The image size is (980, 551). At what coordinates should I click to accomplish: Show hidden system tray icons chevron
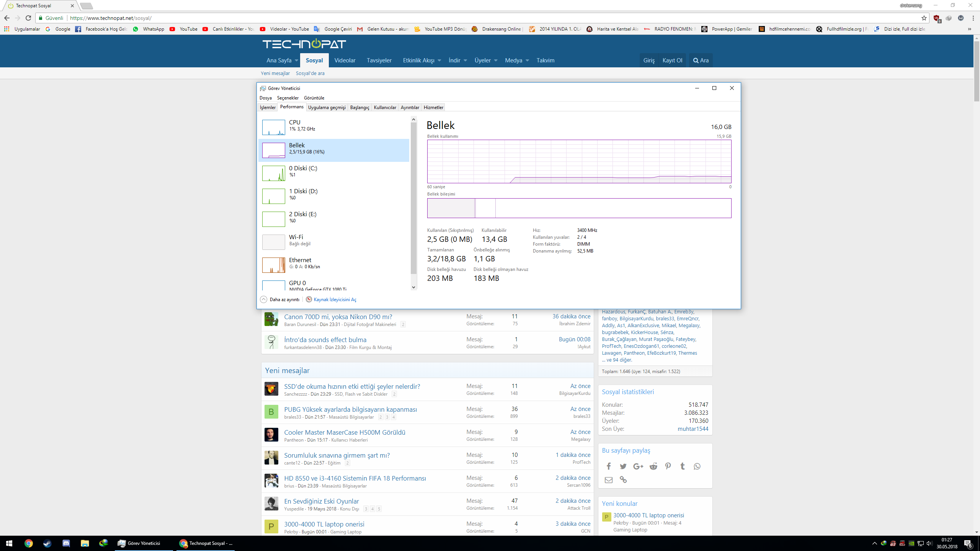874,543
